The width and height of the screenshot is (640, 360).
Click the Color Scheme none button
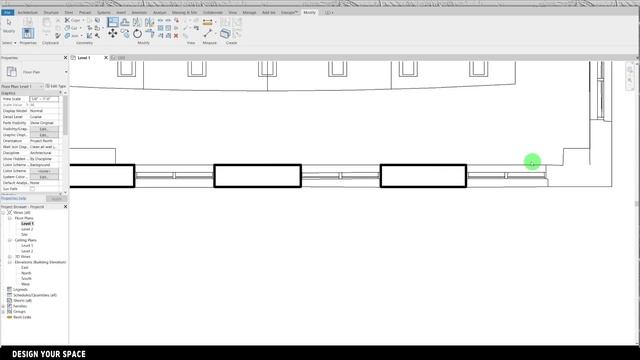(x=44, y=171)
